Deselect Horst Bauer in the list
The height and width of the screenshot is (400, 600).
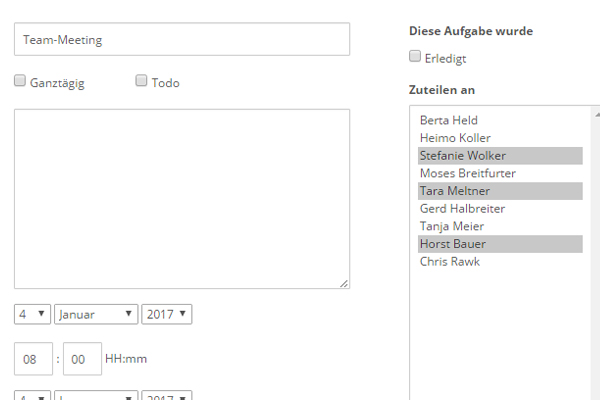pos(500,244)
